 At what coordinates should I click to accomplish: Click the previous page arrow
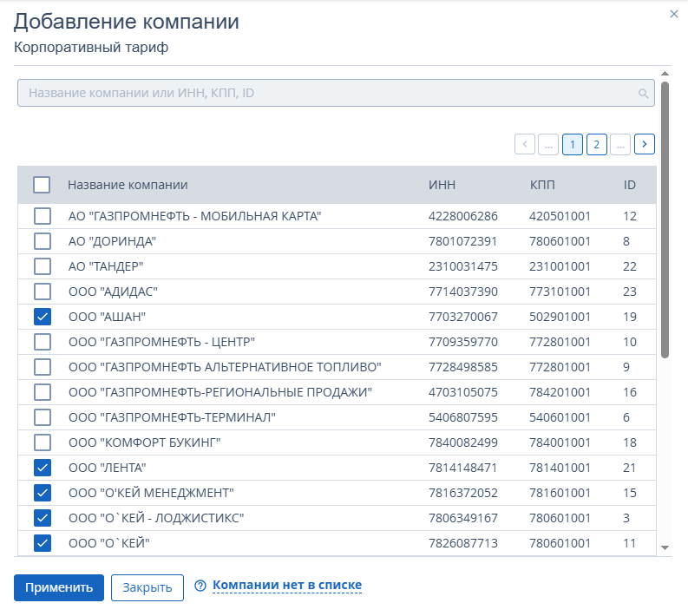(525, 144)
